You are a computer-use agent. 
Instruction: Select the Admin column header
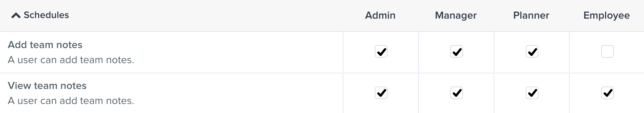pos(380,15)
